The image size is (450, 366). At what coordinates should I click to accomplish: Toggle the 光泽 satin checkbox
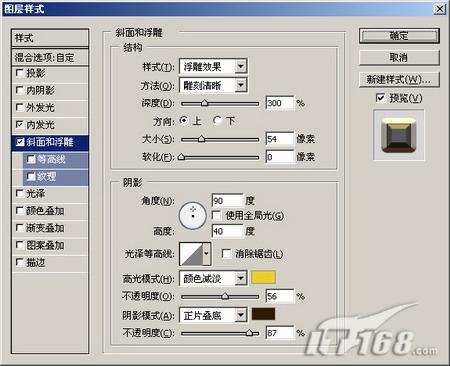(x=19, y=193)
